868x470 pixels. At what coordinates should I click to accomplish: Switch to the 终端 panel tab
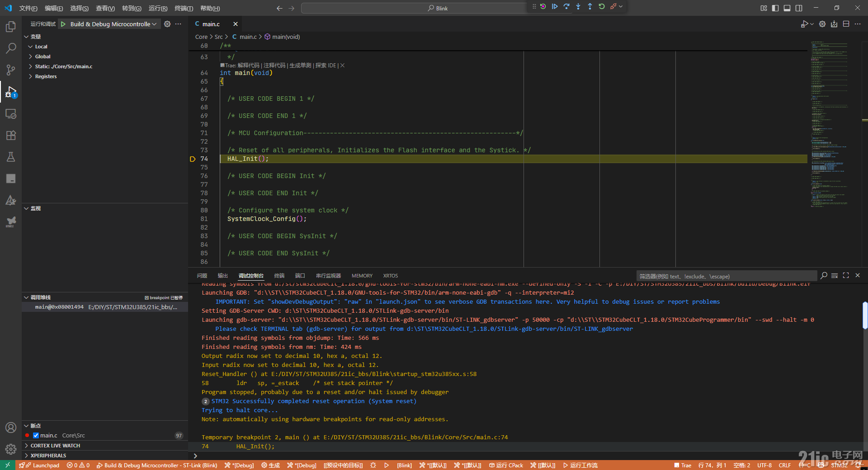tap(279, 276)
